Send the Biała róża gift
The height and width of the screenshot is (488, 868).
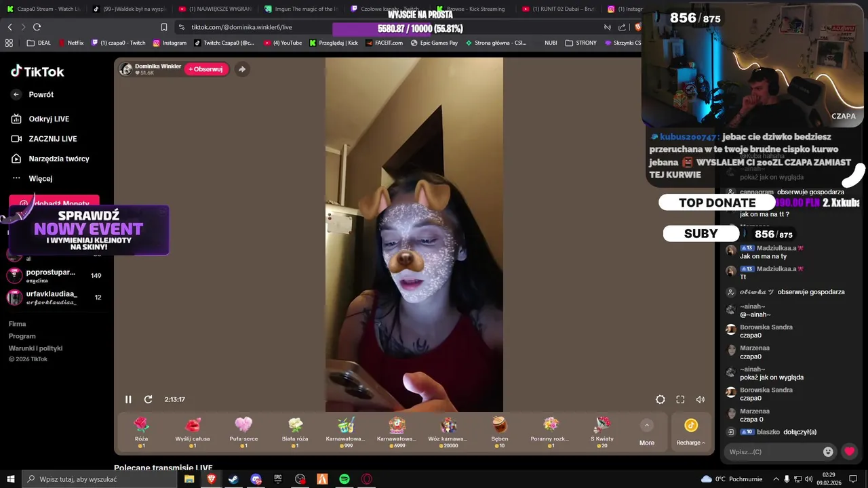(x=295, y=432)
